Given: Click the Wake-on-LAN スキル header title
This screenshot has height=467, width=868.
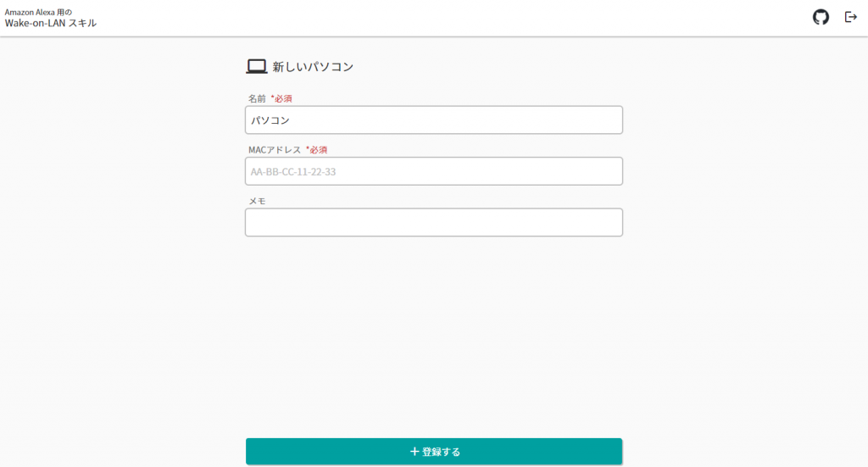Looking at the screenshot, I should (x=50, y=23).
